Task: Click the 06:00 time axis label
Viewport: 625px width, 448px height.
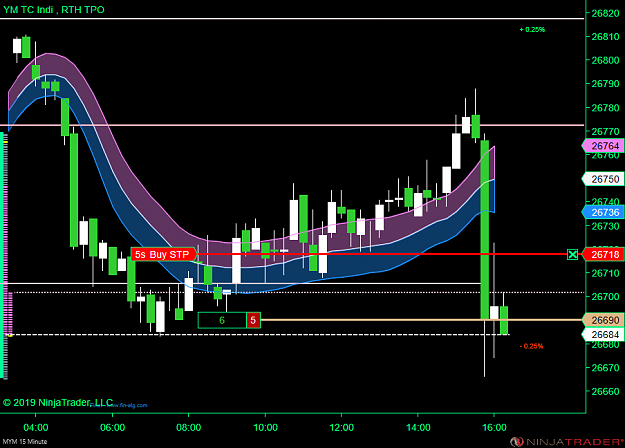Action: pyautogui.click(x=112, y=428)
